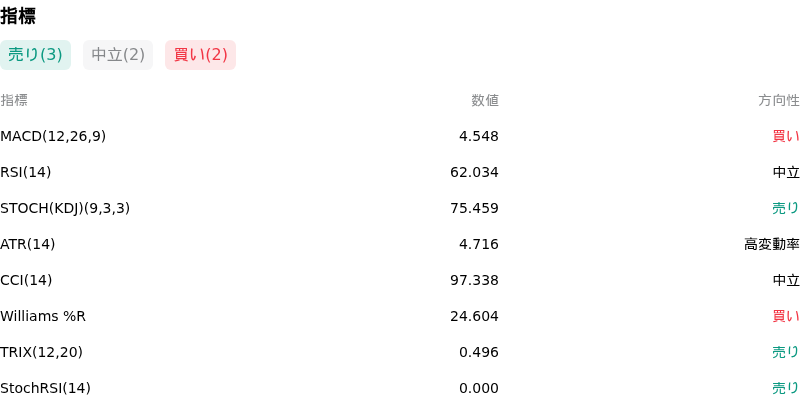Select the 売り(3) filter chip
Viewport: 800px width, 398px height.
coord(35,55)
